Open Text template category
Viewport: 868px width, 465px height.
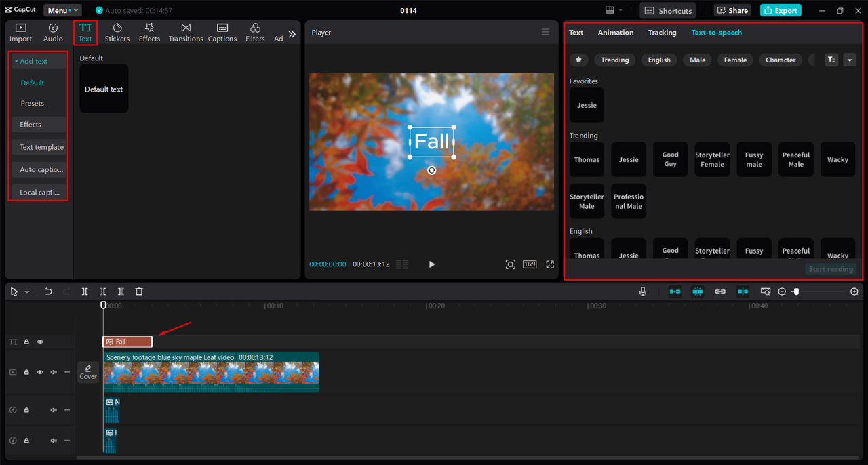click(39, 147)
